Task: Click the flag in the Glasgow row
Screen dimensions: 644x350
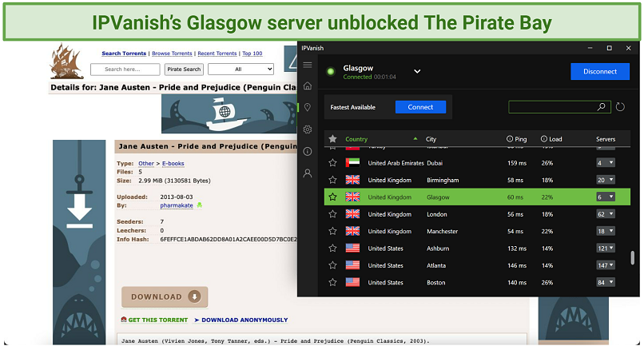Action: [352, 197]
